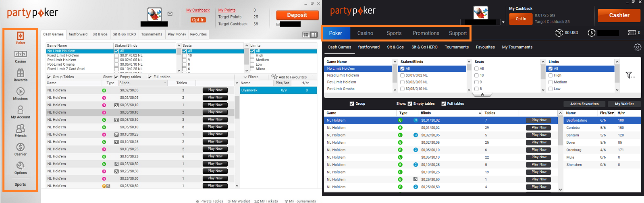
Task: Toggle Empty tables checkbox in light window
Action: pyautogui.click(x=116, y=77)
